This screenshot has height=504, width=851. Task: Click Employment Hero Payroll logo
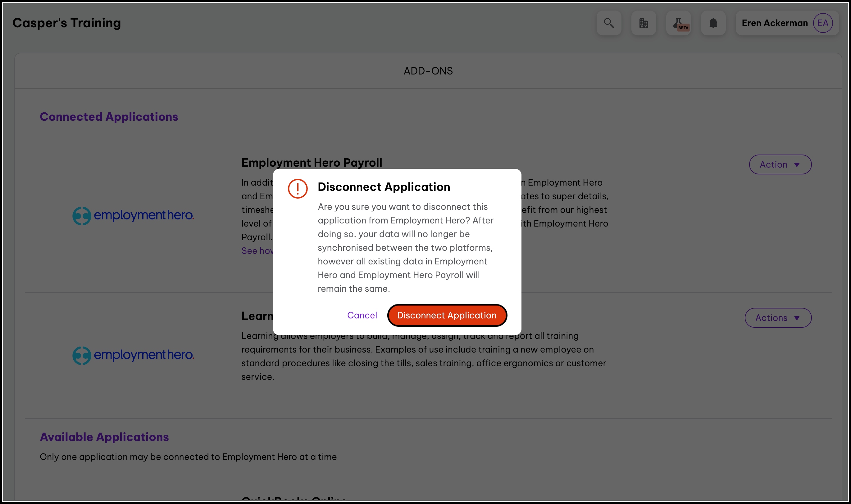click(x=133, y=216)
